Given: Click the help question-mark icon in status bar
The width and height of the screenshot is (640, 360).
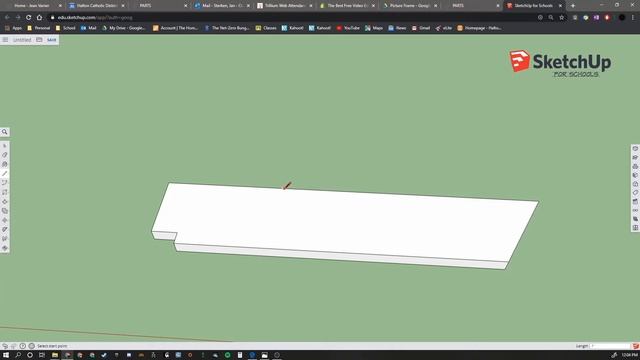Looking at the screenshot, I should click(x=23, y=346).
